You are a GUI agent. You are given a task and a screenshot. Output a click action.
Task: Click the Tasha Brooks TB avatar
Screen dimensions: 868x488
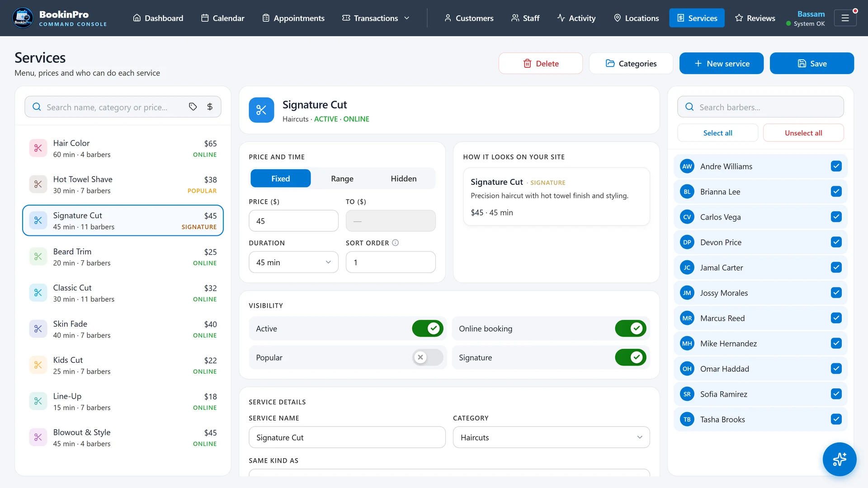[687, 419]
